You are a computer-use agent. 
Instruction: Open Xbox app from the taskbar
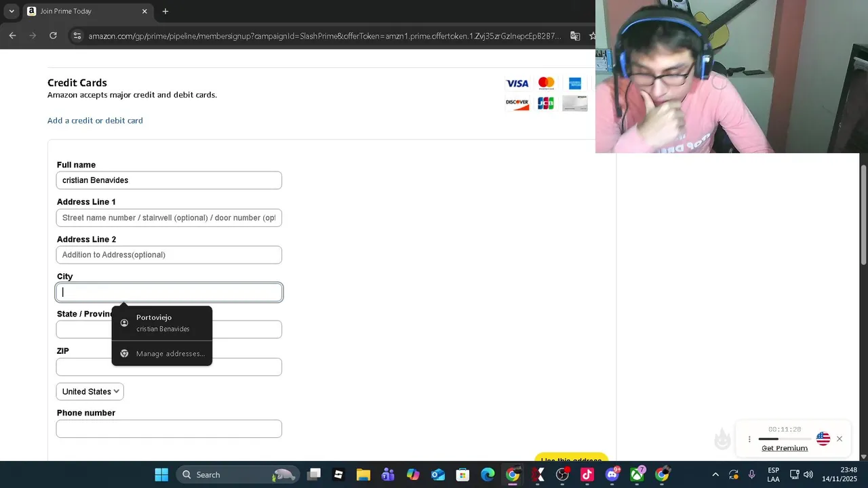pos(637,474)
